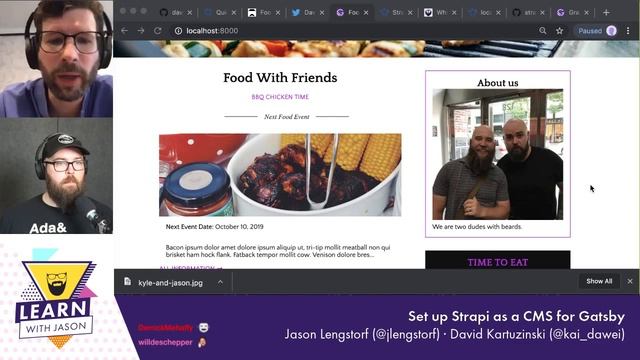Open a new browser tab with plus button
The height and width of the screenshot is (360, 640).
[606, 13]
